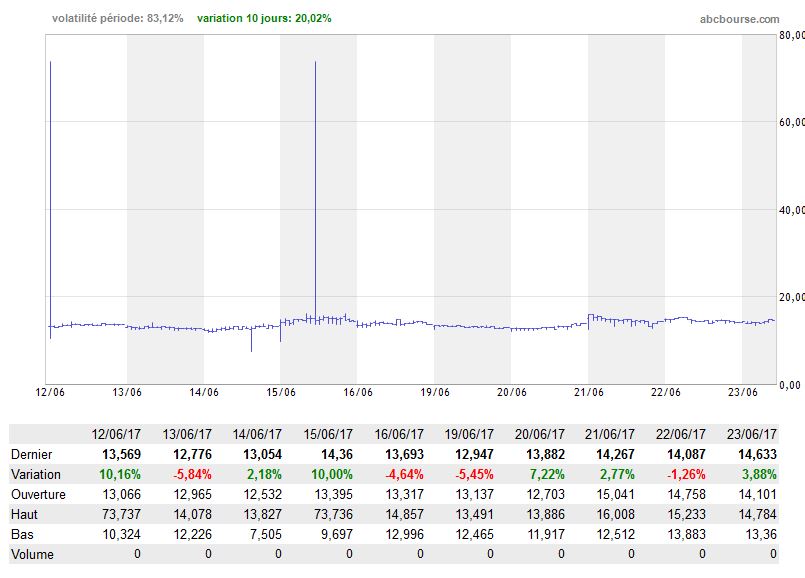
Task: Select Variation value 7,22%
Action: click(x=547, y=474)
